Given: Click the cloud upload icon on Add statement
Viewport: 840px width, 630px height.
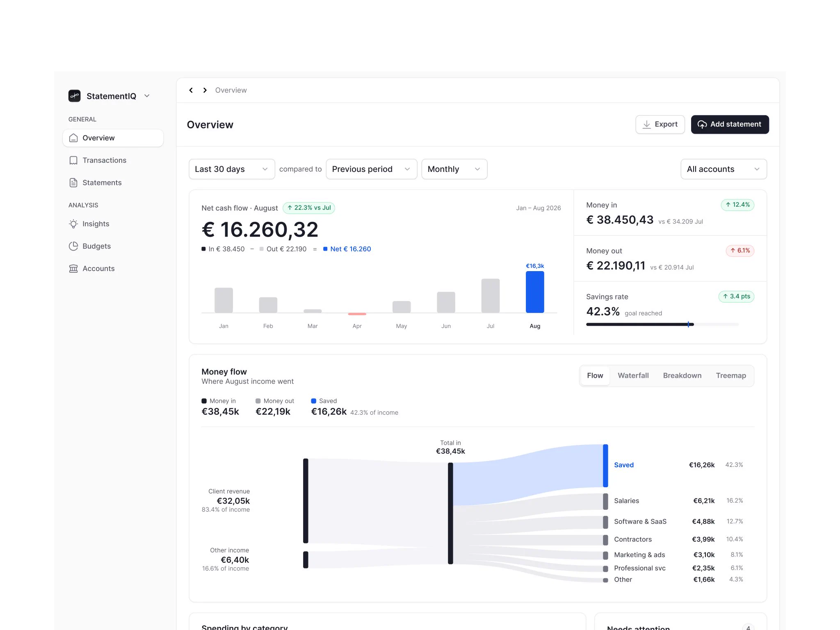Looking at the screenshot, I should [x=702, y=124].
